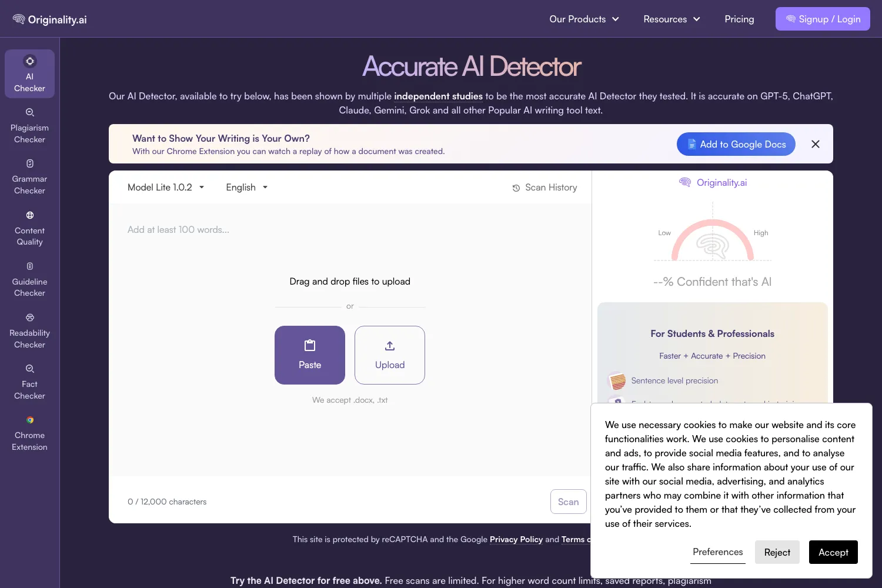Viewport: 882px width, 588px height.
Task: Go to the Pricing page
Action: point(739,19)
